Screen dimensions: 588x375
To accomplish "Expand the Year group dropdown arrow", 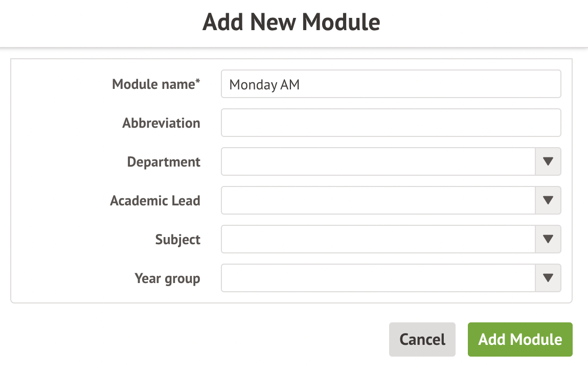I will coord(548,278).
